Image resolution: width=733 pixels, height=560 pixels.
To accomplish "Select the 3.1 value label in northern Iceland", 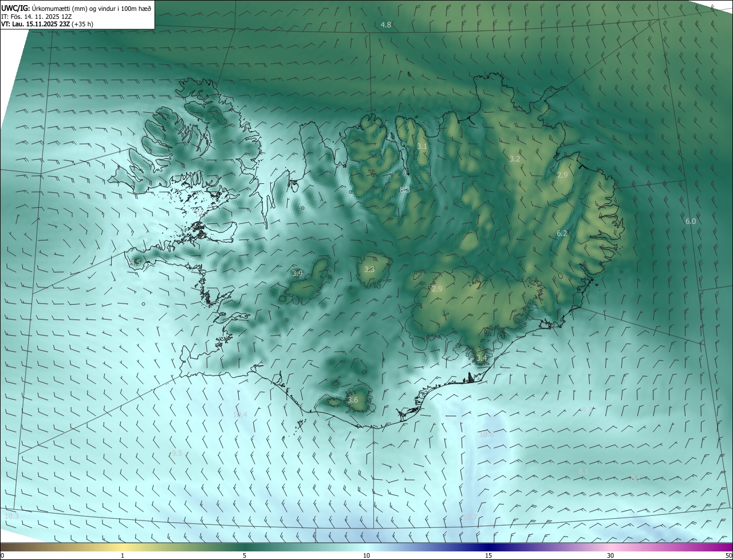I will pos(422,147).
